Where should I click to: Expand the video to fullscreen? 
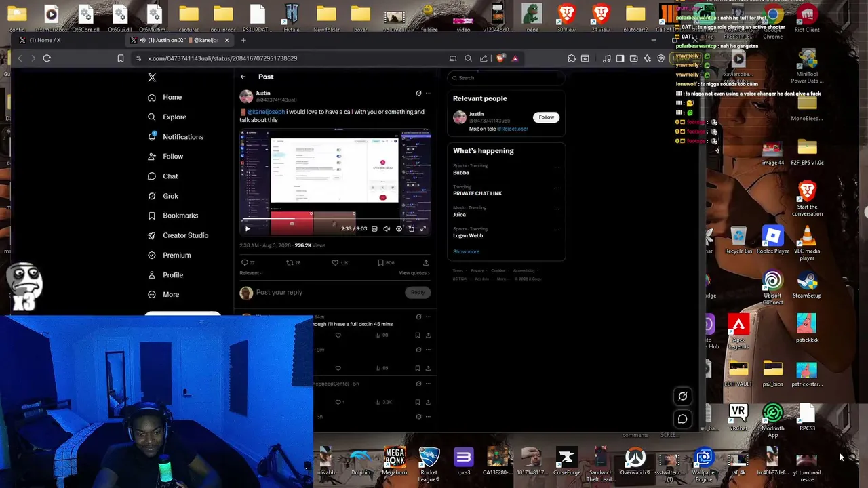click(x=423, y=229)
